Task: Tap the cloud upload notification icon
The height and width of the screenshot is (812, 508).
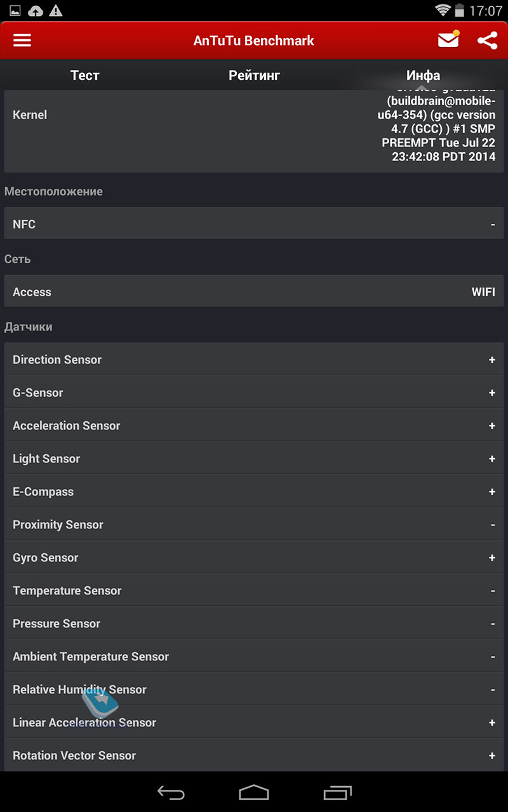Action: [36, 10]
